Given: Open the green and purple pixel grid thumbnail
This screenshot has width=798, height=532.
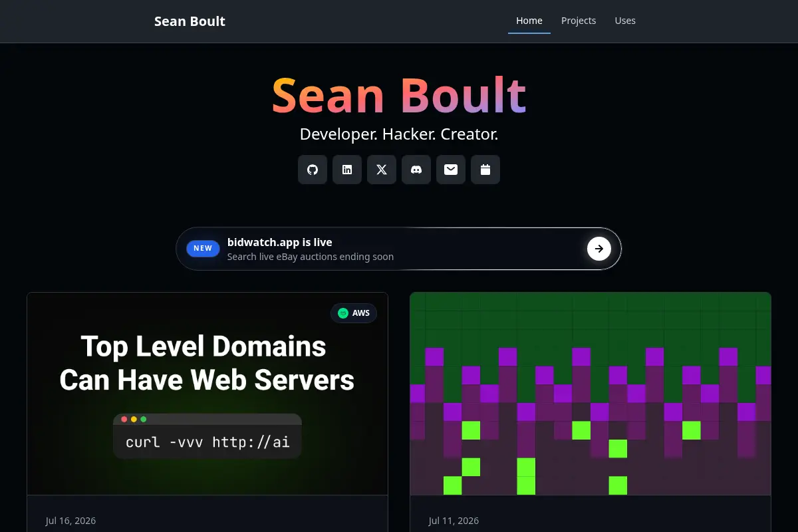Looking at the screenshot, I should click(x=591, y=394).
